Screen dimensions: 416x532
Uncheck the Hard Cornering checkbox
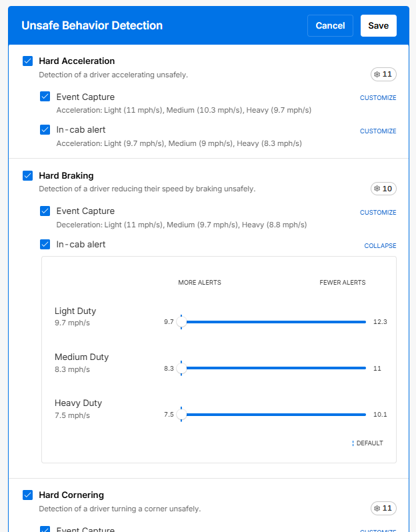click(28, 495)
